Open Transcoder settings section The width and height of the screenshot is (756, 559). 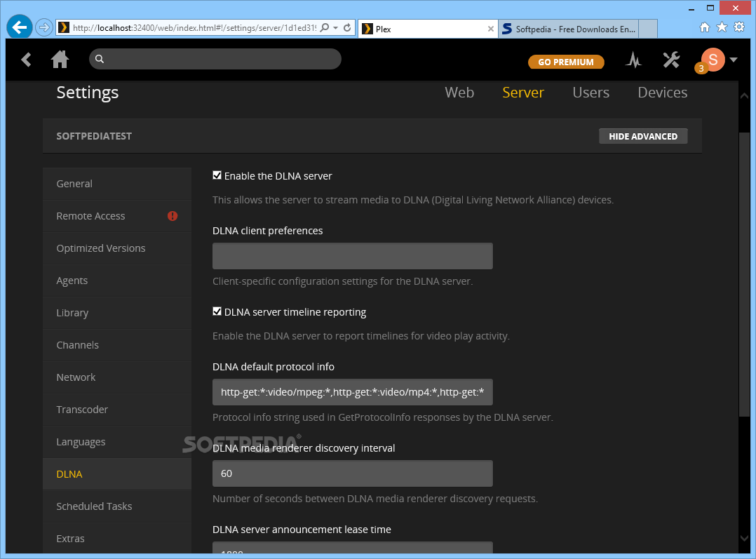click(x=117, y=410)
